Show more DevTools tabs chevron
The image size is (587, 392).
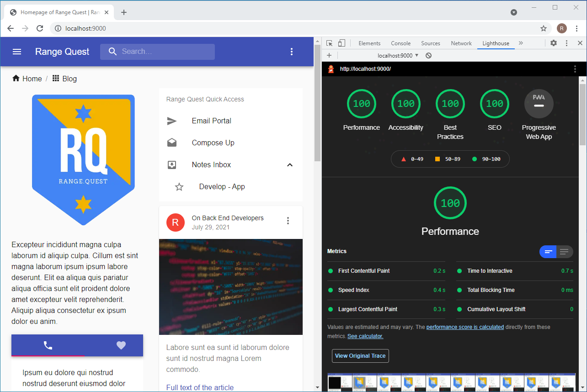[521, 43]
